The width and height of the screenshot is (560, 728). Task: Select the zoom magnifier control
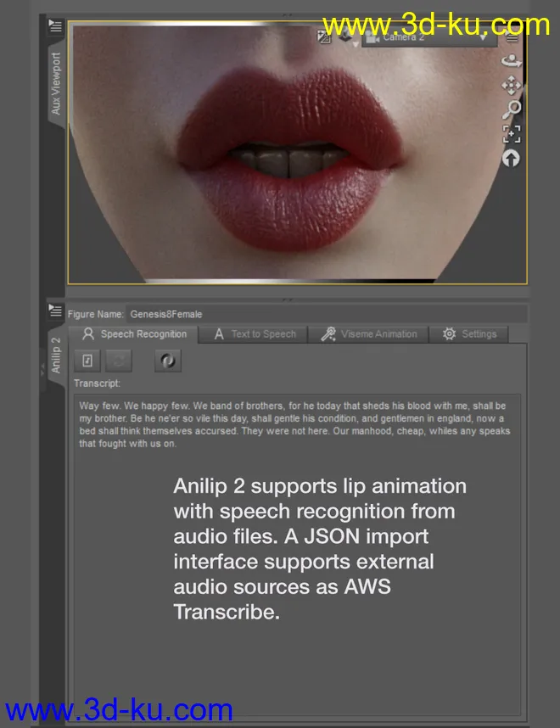[512, 109]
